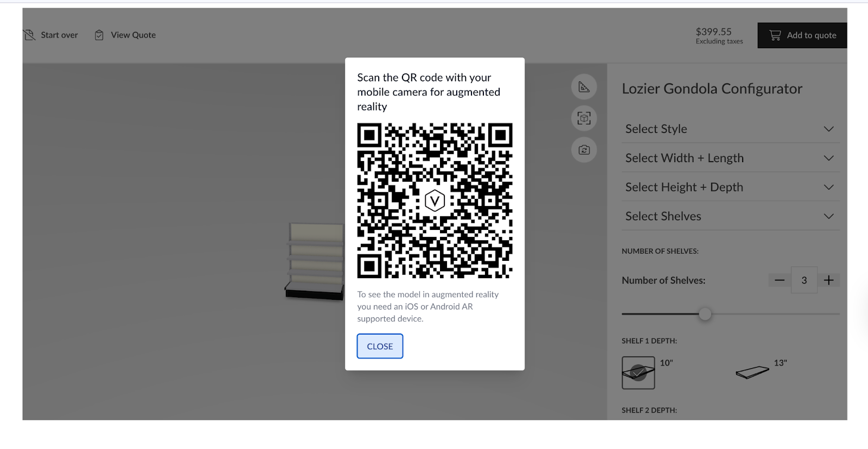Image resolution: width=868 pixels, height=449 pixels.
Task: Click the $399.55 price text
Action: [x=713, y=32]
